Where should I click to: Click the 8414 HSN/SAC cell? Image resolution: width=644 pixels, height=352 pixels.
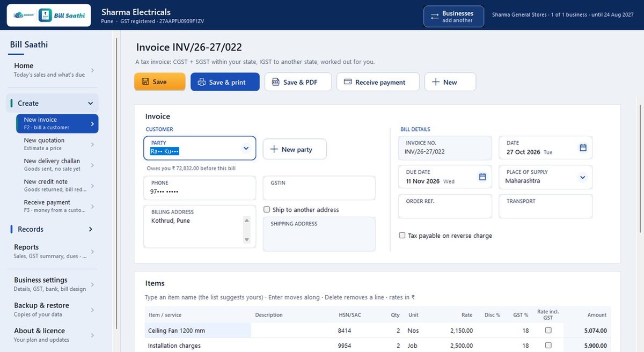coord(344,331)
